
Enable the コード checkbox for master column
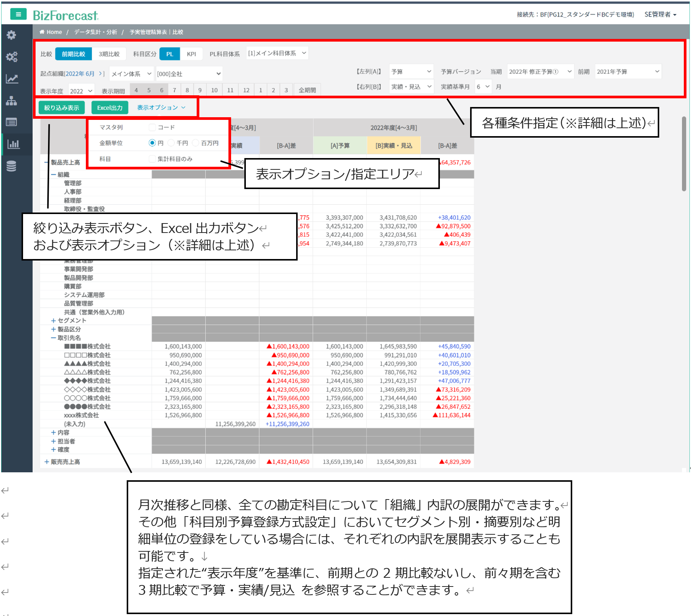tap(152, 127)
